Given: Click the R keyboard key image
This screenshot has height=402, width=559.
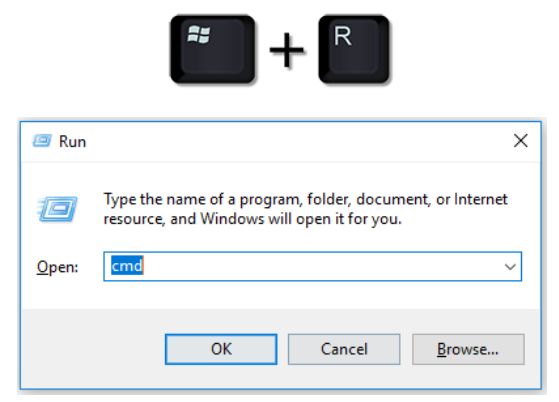Looking at the screenshot, I should [x=354, y=49].
